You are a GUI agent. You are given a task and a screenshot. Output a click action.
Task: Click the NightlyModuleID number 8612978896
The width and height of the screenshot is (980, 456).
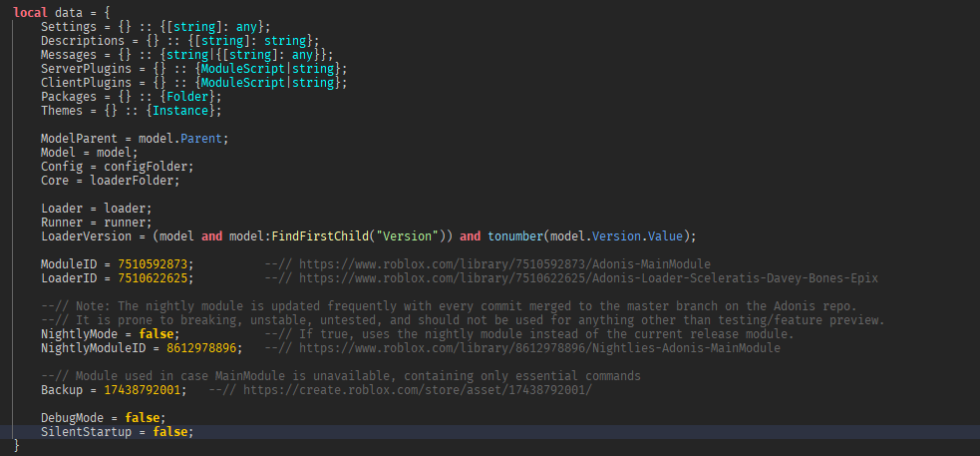(201, 348)
